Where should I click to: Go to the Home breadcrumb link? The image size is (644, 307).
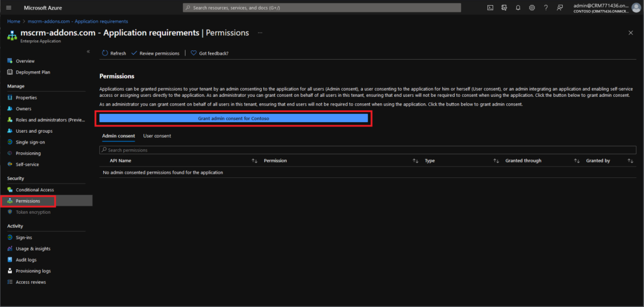click(x=14, y=21)
